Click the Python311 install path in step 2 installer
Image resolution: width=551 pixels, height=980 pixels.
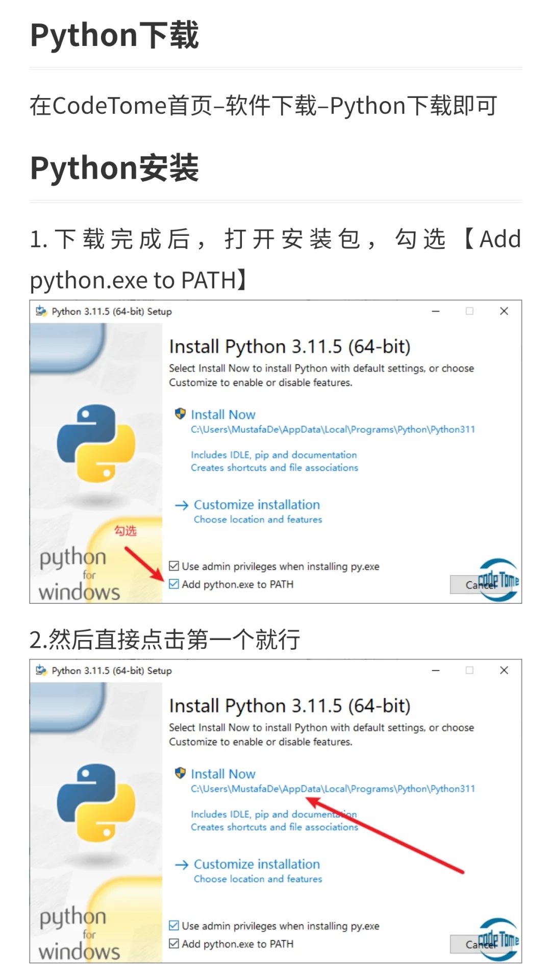333,789
